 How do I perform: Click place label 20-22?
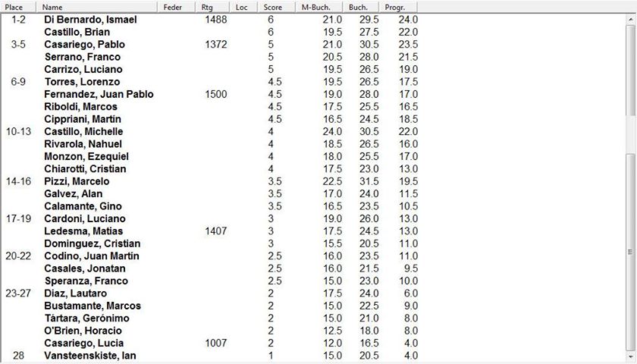(18, 256)
